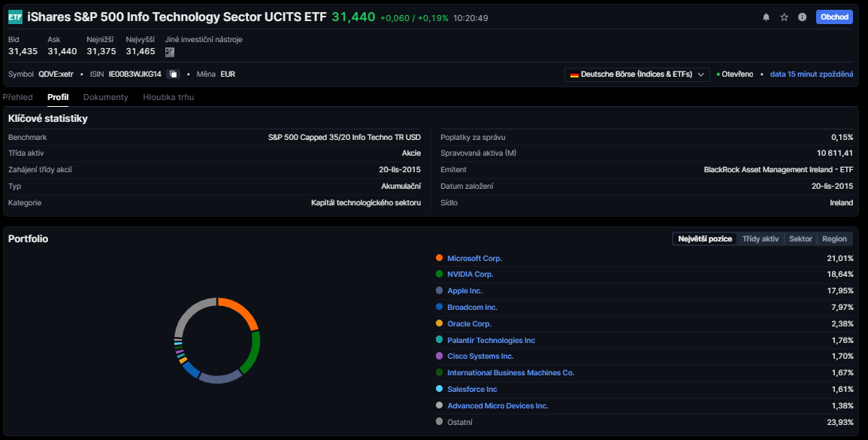The width and height of the screenshot is (868, 440).
Task: Open Advanced Micro Devices Inc. link
Action: tap(498, 405)
